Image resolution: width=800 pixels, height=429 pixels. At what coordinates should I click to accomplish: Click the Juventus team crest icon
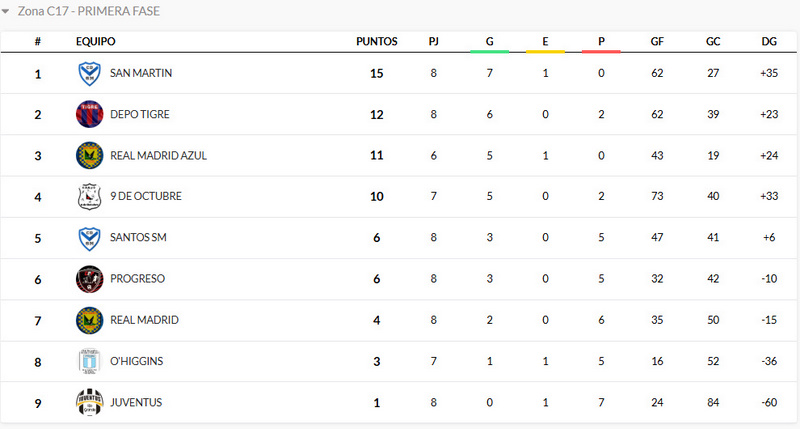(x=90, y=402)
